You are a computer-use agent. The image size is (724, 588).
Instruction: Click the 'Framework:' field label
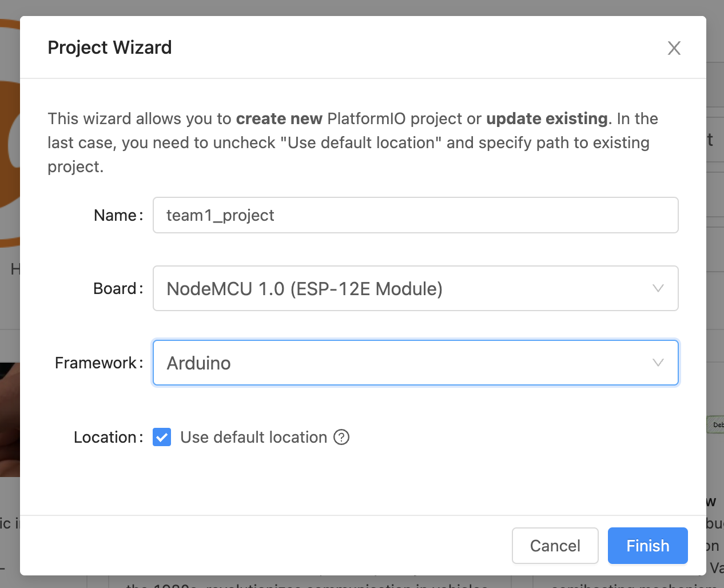tap(99, 363)
